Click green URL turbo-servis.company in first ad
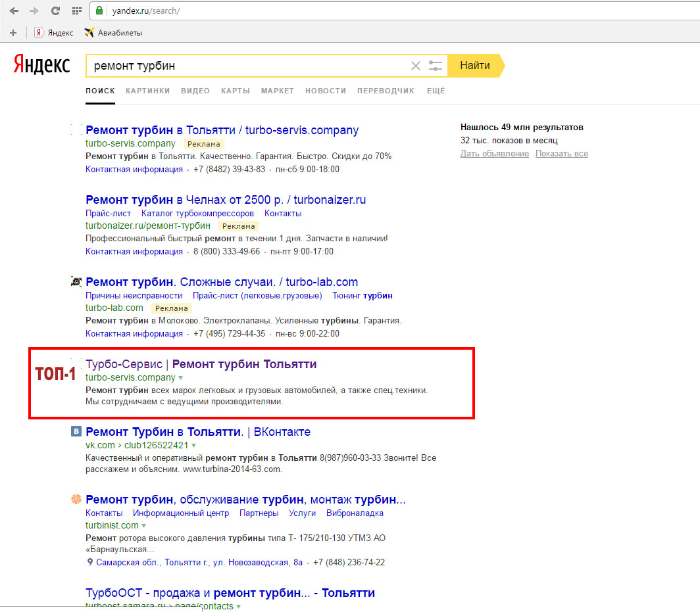Viewport: 700px width, 612px height. (130, 143)
